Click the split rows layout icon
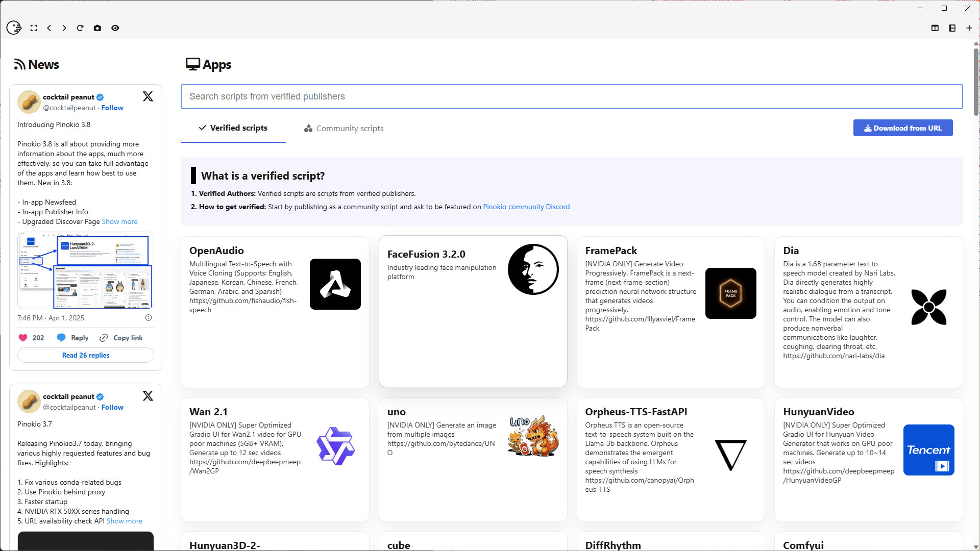This screenshot has width=980, height=551. [952, 28]
